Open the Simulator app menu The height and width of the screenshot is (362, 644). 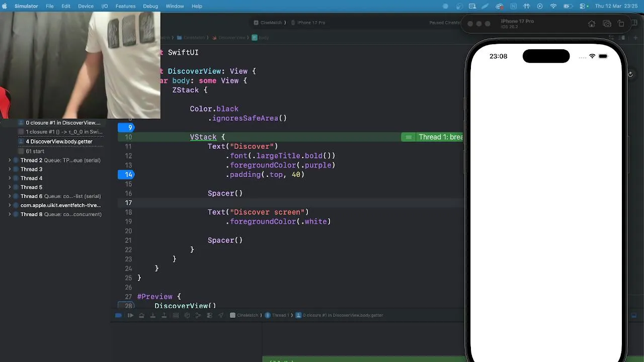click(26, 6)
